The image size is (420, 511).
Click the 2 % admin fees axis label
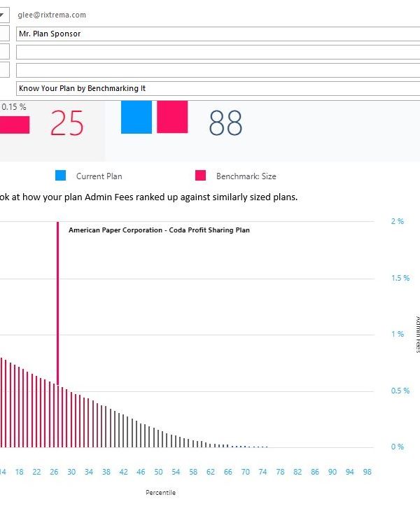click(397, 221)
